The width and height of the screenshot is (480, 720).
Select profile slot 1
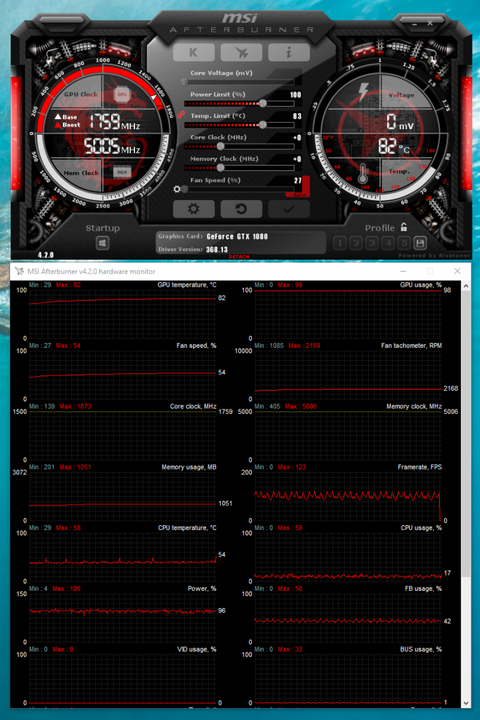pyautogui.click(x=340, y=243)
